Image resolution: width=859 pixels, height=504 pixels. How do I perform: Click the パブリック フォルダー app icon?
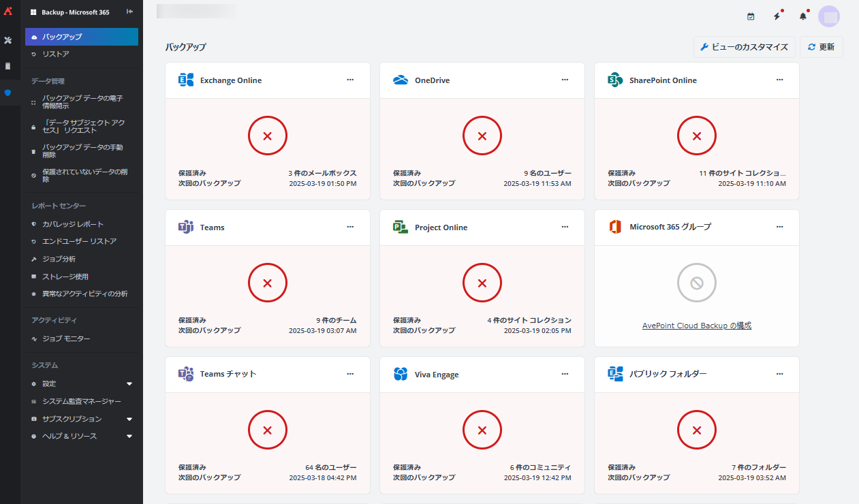pos(615,374)
